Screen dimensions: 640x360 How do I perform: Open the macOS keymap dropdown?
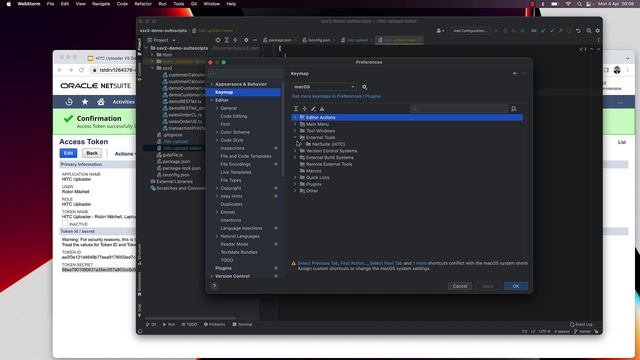pyautogui.click(x=324, y=87)
